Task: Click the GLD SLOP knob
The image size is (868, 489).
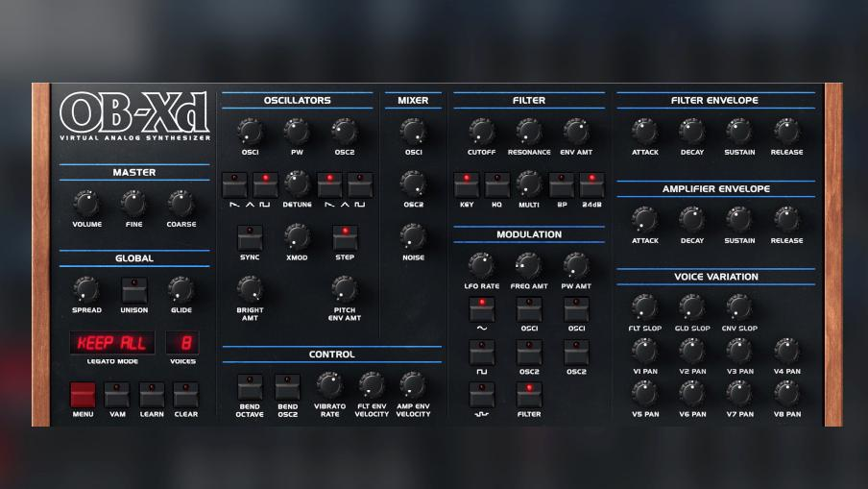Action: click(x=692, y=307)
